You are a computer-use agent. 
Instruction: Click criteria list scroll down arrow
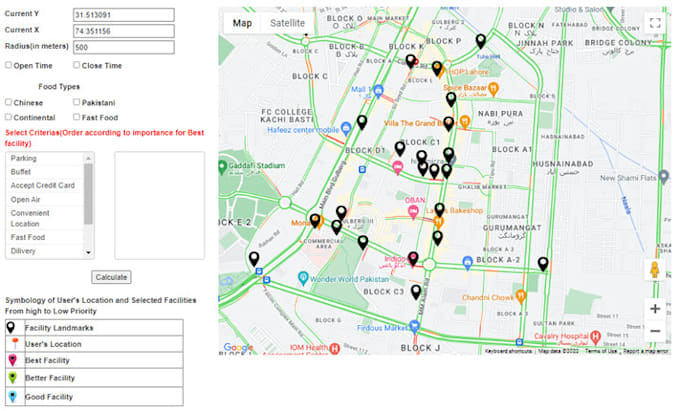(88, 252)
